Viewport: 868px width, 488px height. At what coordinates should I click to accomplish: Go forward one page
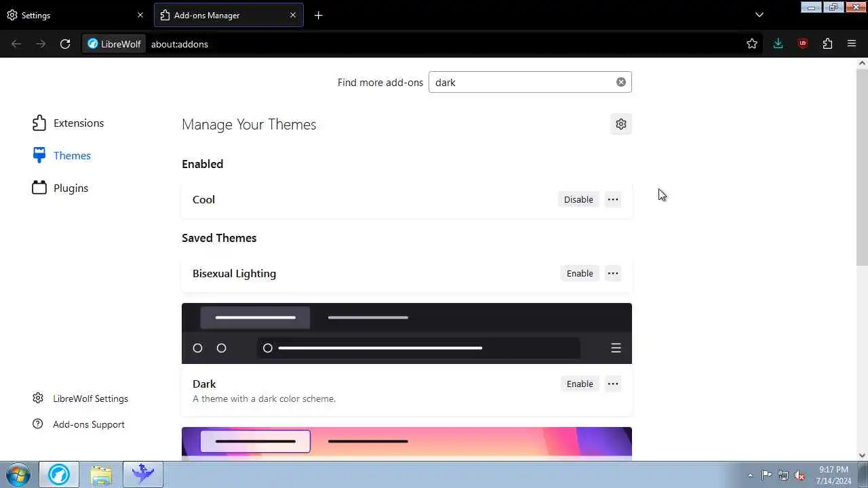point(41,44)
